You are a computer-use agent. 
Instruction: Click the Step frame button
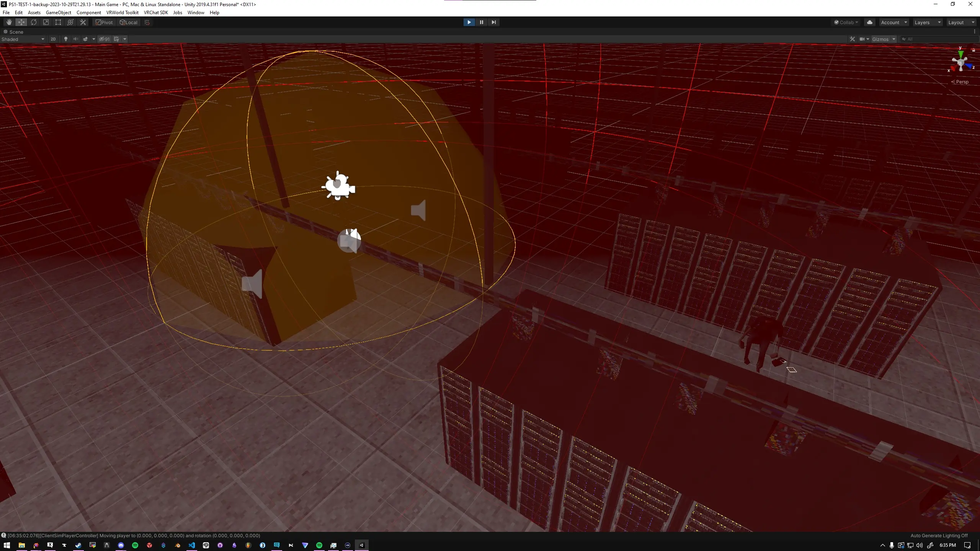[x=494, y=22]
